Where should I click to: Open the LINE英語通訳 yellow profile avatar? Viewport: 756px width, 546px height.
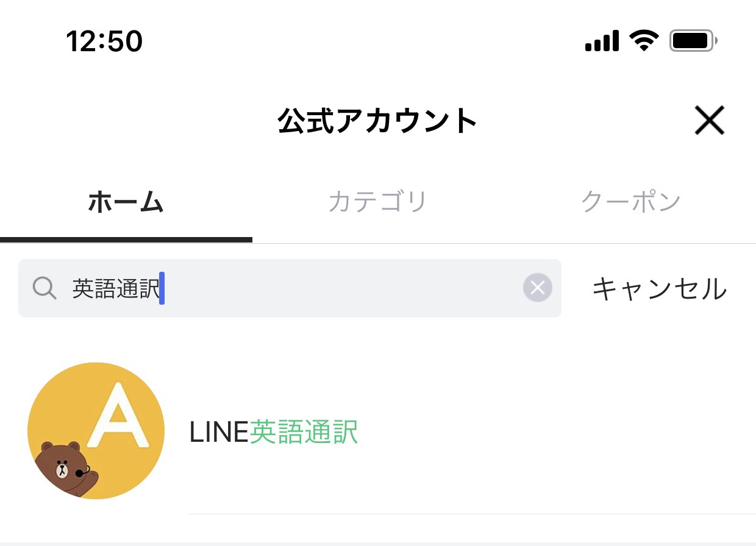tap(96, 431)
